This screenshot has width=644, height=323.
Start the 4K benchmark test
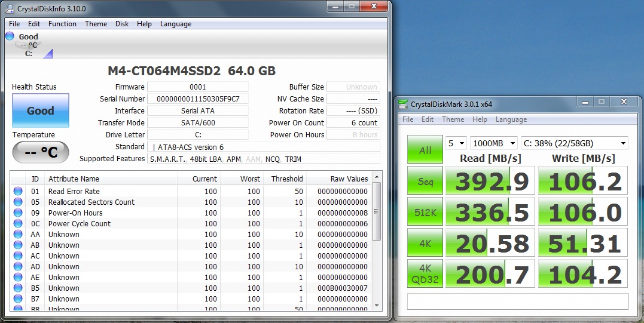tap(425, 242)
